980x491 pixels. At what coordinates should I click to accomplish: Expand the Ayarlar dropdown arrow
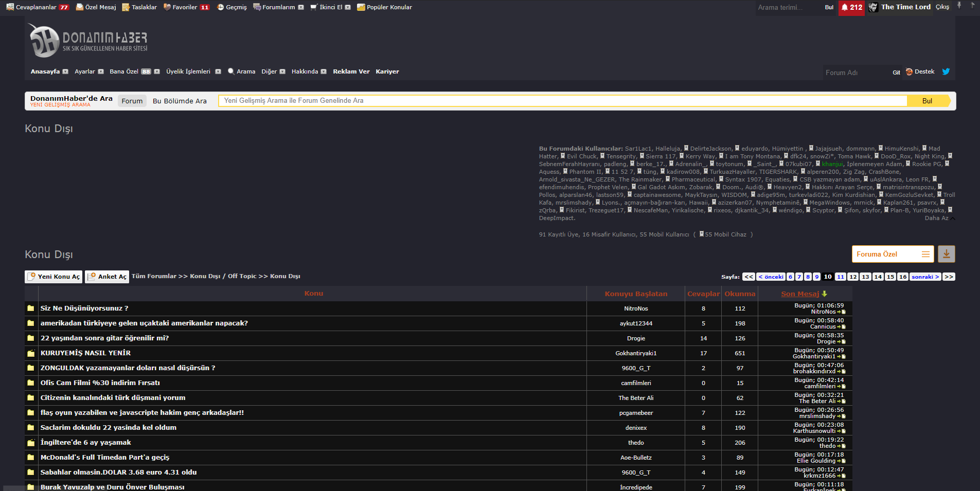[101, 72]
